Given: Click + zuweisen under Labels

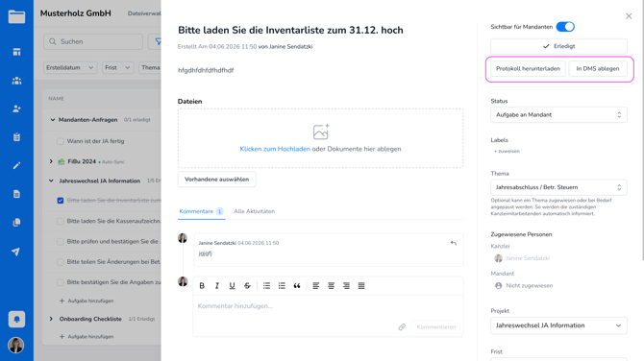Looking at the screenshot, I should (x=507, y=152).
